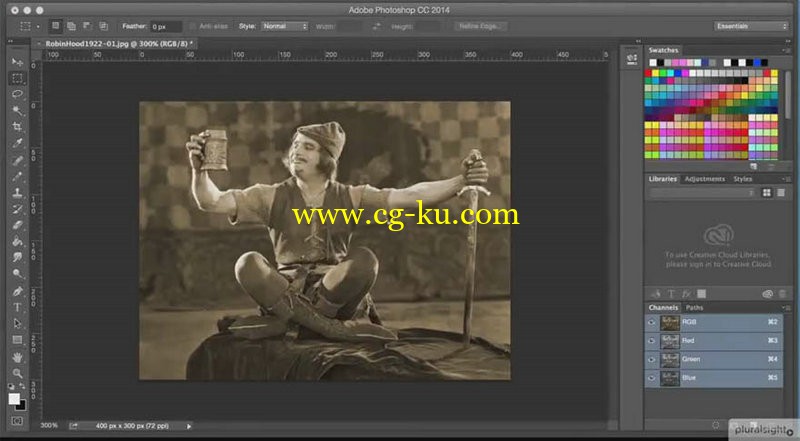Open the Channels panel flyout menu
Viewport: 800px width, 441px height.
tap(786, 307)
